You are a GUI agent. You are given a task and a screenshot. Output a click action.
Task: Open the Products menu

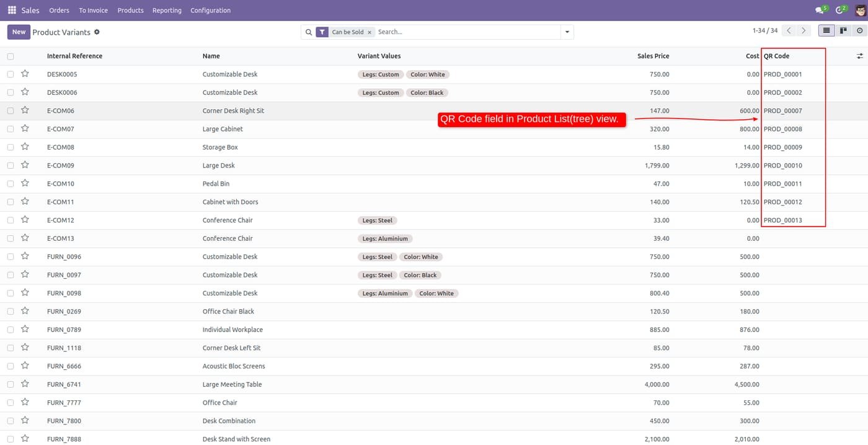(x=130, y=11)
